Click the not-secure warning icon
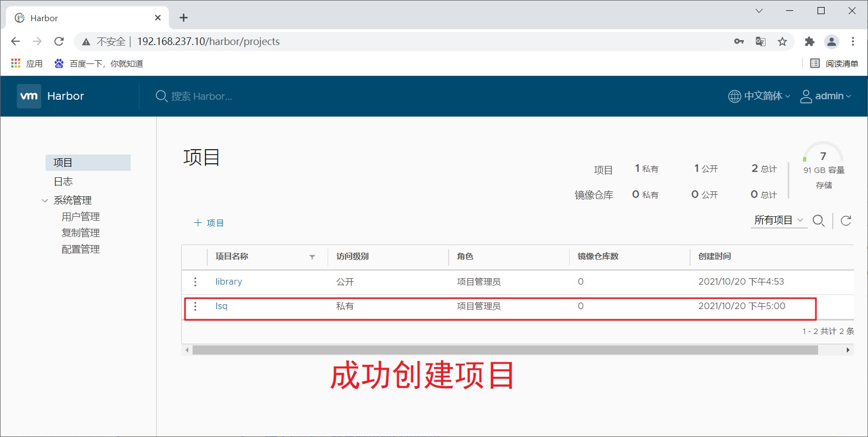Screen dimensions: 868x437 tap(86, 42)
